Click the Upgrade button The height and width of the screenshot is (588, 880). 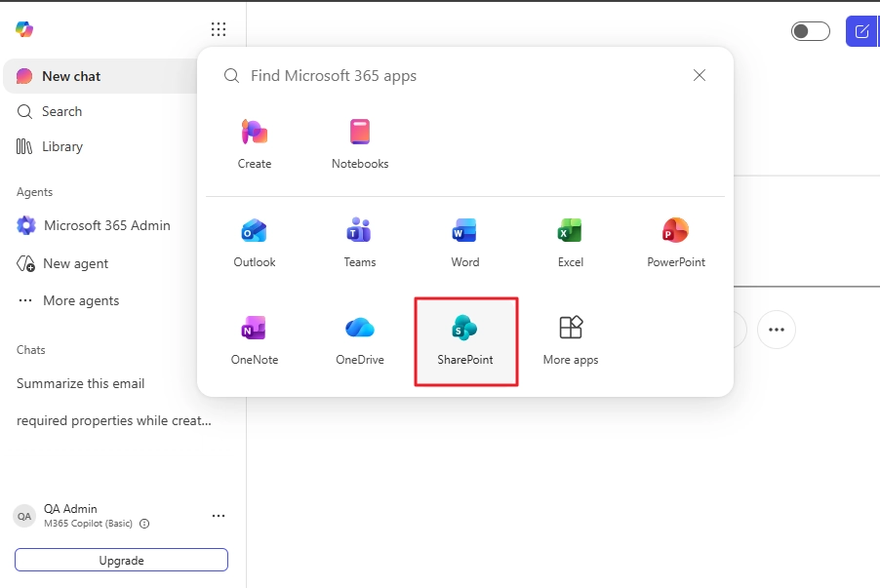pos(121,560)
